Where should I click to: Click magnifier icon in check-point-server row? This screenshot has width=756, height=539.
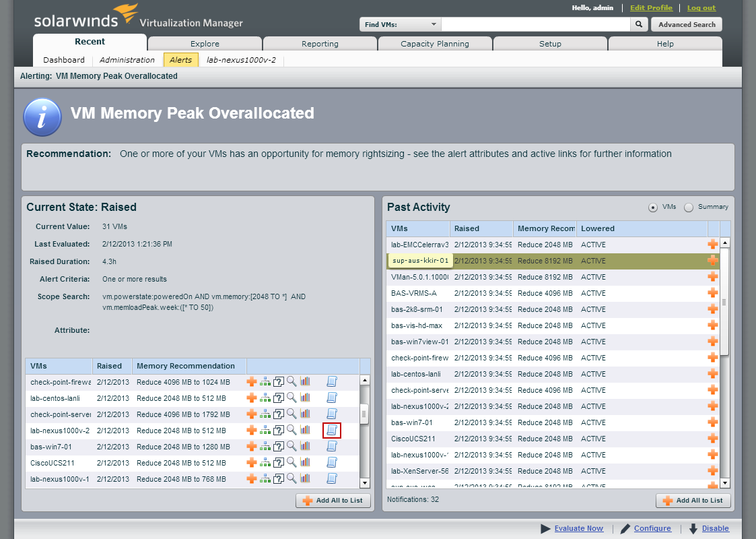click(291, 414)
